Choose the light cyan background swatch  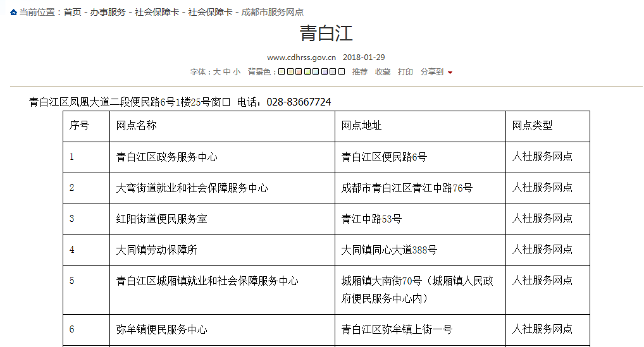click(316, 71)
